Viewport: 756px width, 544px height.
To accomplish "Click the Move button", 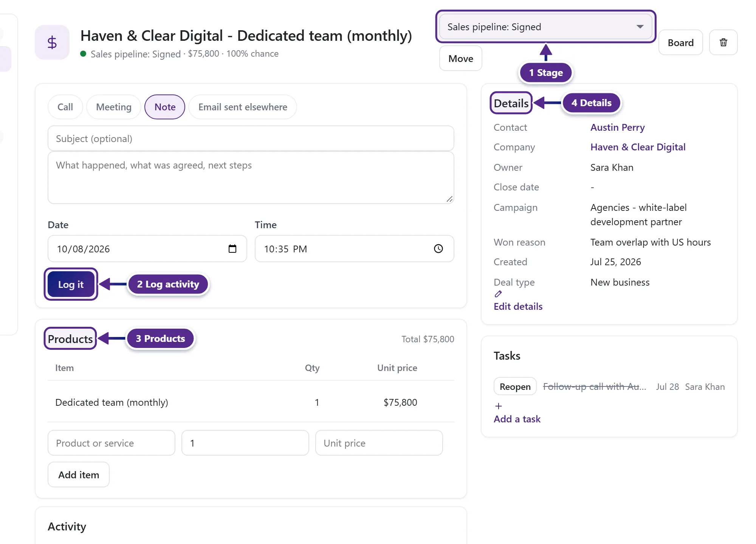I will click(x=461, y=59).
